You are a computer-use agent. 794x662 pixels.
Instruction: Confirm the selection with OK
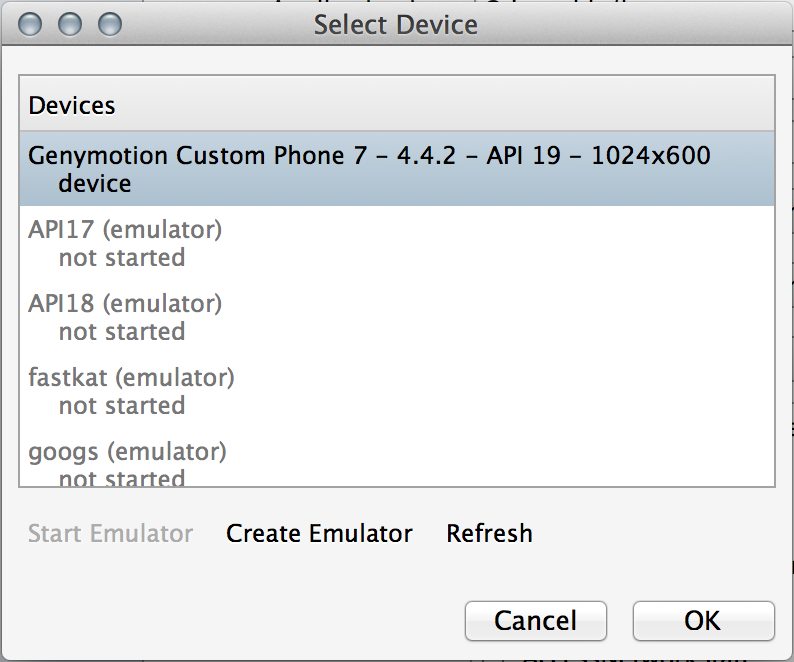(x=703, y=621)
